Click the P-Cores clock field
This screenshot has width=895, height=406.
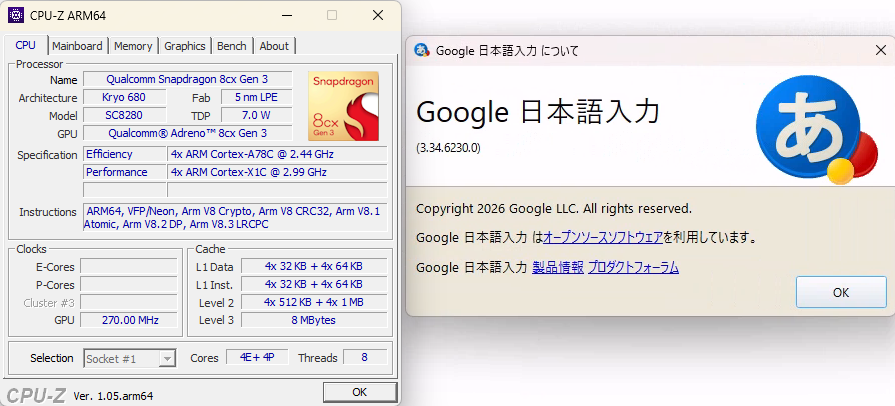click(128, 284)
